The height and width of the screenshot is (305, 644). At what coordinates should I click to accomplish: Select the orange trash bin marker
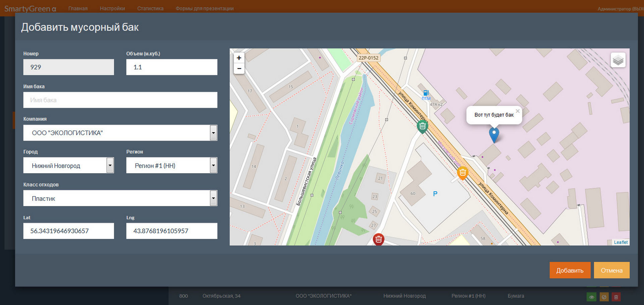tap(463, 173)
